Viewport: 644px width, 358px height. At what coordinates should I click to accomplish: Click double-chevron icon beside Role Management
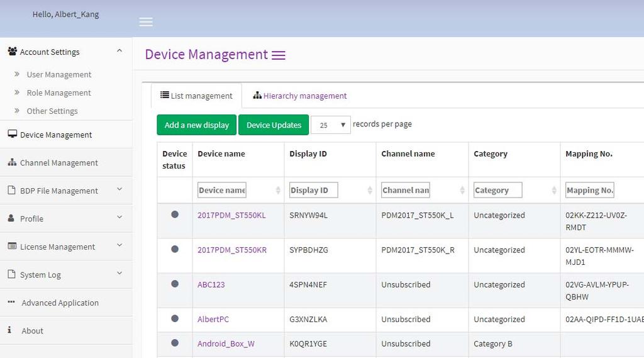pyautogui.click(x=17, y=92)
